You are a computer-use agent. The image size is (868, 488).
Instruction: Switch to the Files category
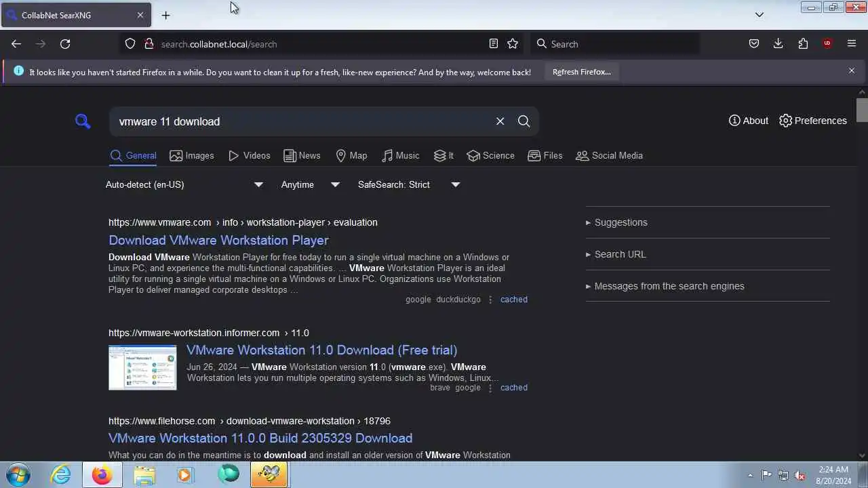(545, 156)
